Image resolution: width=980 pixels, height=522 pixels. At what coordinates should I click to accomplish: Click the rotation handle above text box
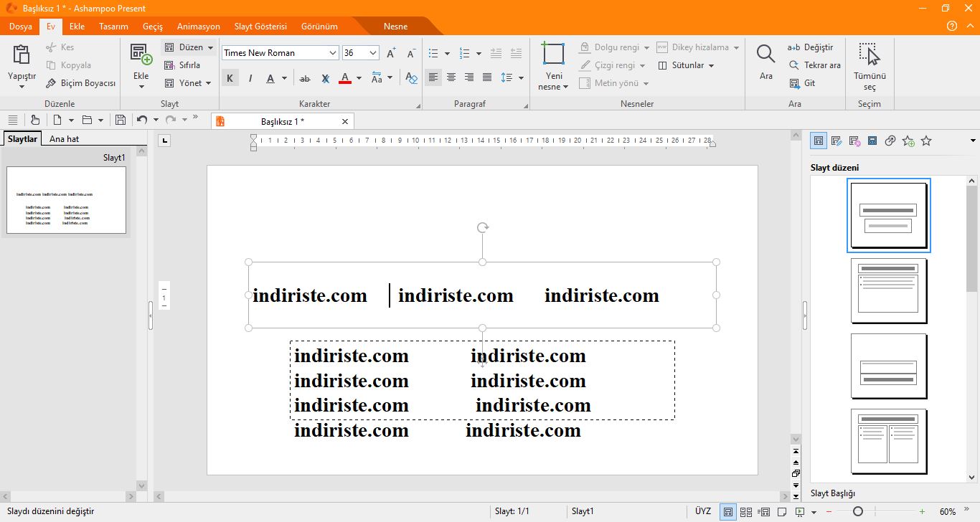coord(483,227)
